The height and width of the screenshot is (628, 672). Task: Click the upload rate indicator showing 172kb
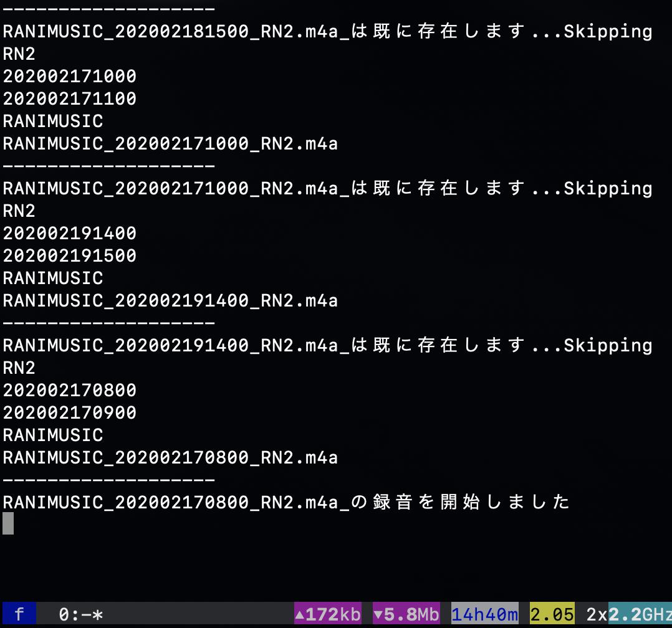point(329,614)
